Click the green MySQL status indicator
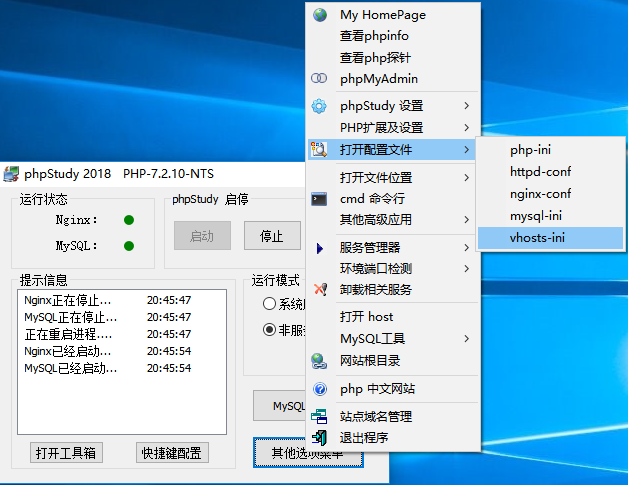The height and width of the screenshot is (485, 628). pyautogui.click(x=129, y=246)
